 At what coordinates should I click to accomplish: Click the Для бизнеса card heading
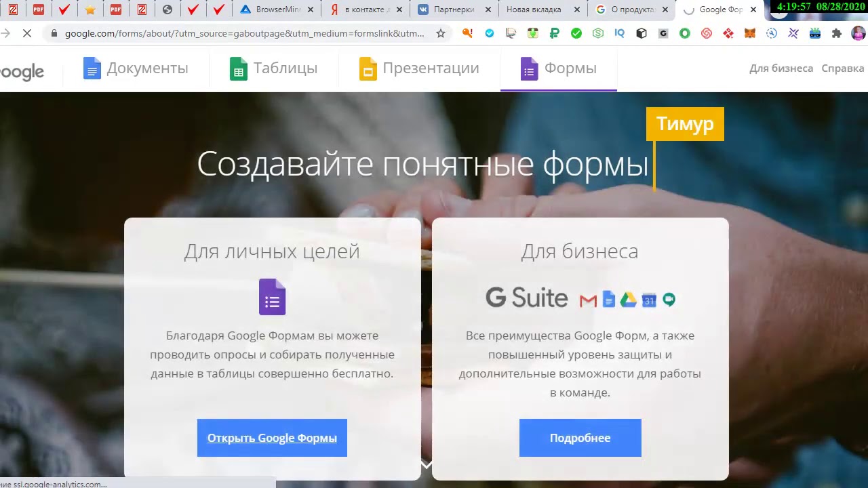[580, 251]
